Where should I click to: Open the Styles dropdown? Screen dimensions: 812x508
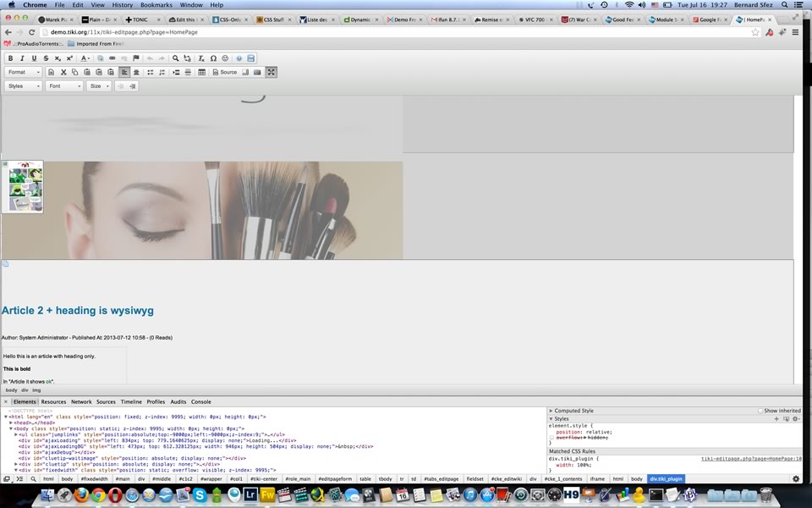coord(24,86)
